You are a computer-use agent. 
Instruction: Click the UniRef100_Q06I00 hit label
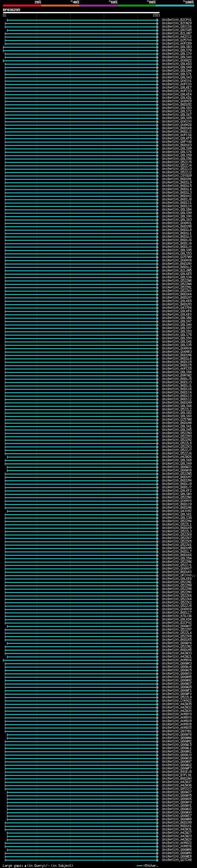click(x=176, y=121)
